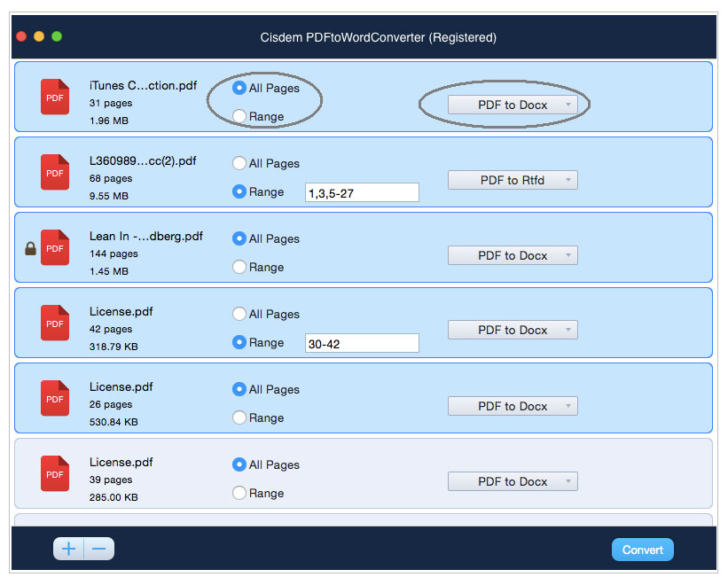Select Range for the 42 pages License.pdf
Image resolution: width=728 pixels, height=585 pixels.
tap(239, 342)
